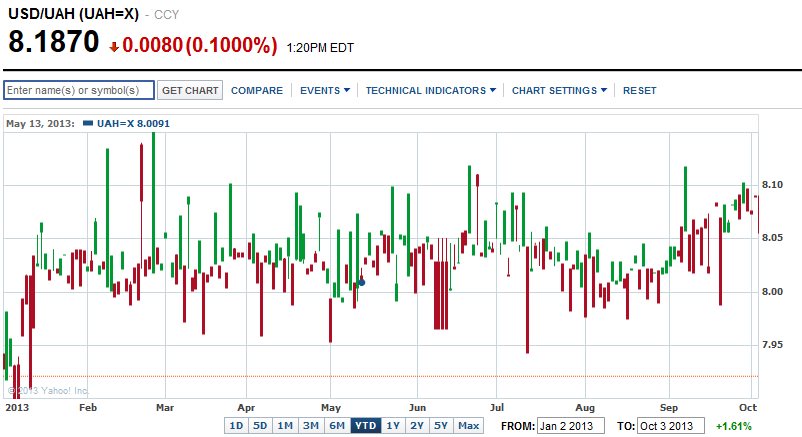Open the CHART SETTINGS dropdown

pos(559,91)
